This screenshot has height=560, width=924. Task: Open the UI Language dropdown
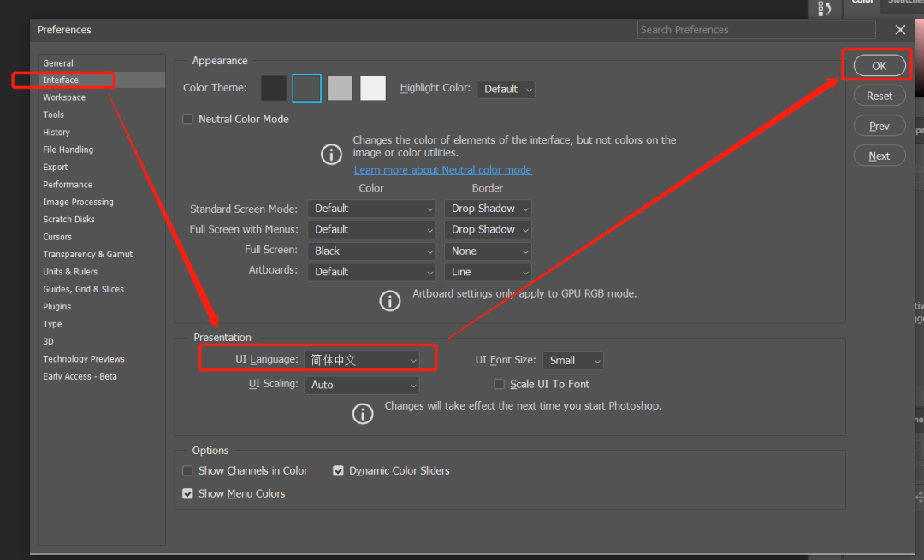[363, 361]
